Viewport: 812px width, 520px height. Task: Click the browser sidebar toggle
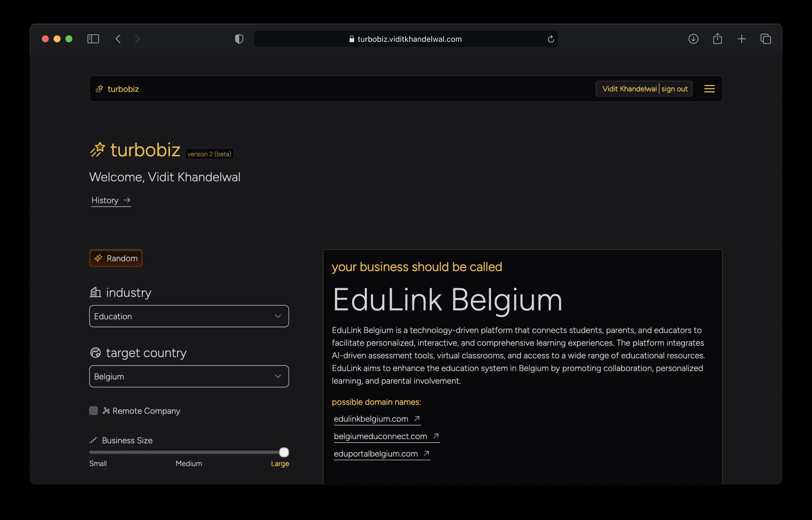93,39
